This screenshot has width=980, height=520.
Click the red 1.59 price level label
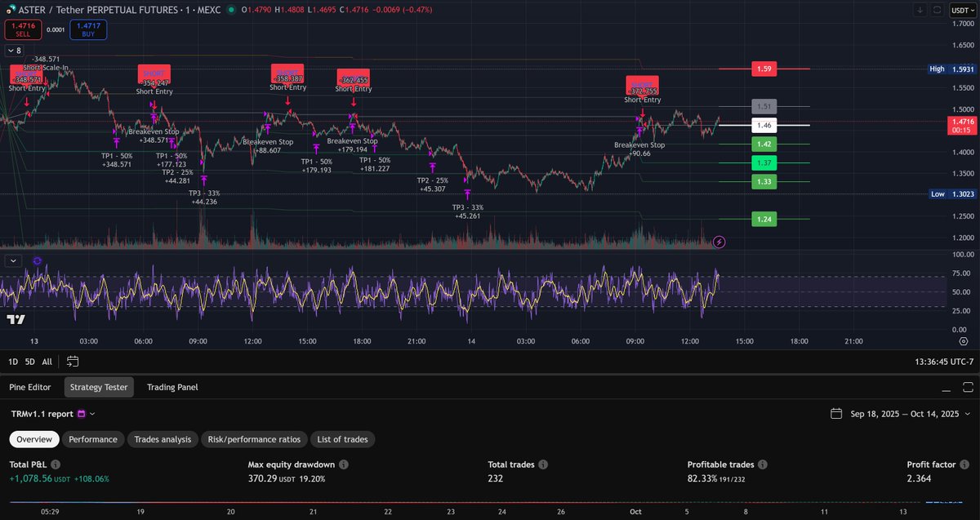click(x=764, y=69)
